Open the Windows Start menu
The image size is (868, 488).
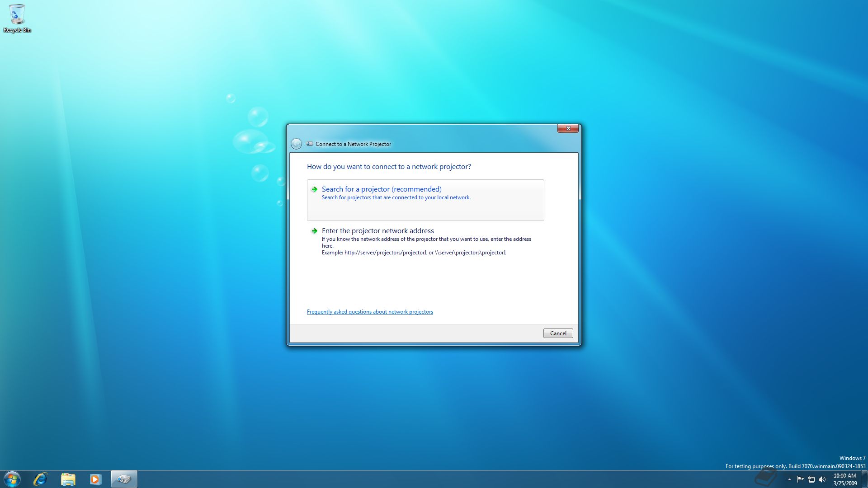12,479
